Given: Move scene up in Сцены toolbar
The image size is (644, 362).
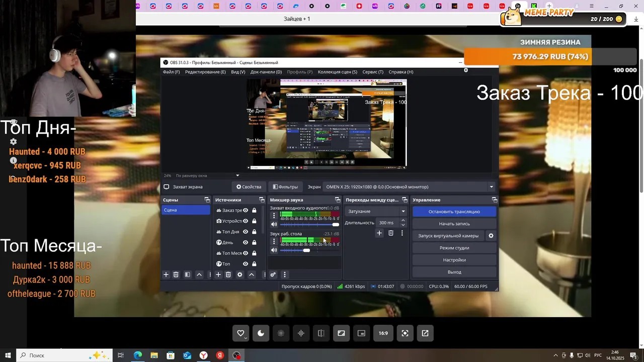Looking at the screenshot, I should click(199, 275).
